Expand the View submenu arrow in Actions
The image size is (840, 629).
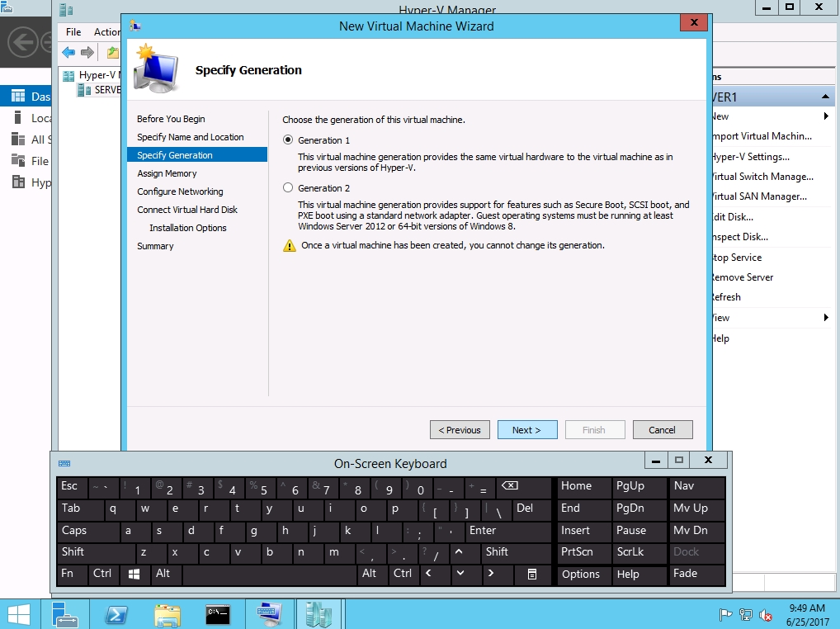[826, 318]
